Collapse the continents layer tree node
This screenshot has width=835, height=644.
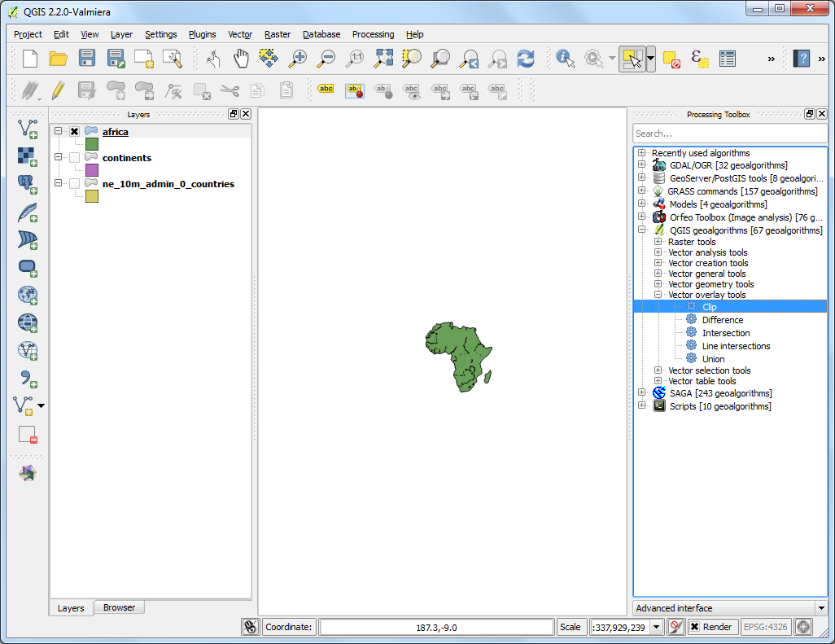(x=58, y=157)
